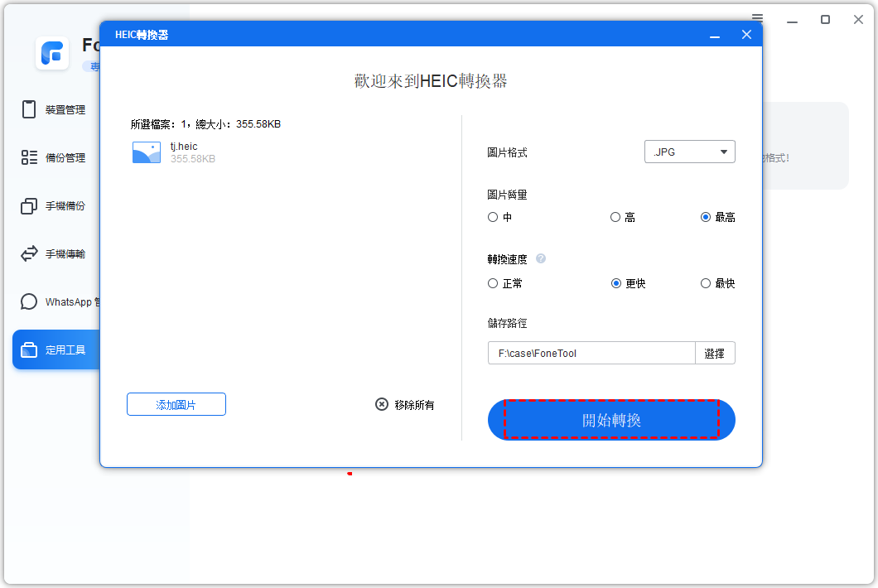The image size is (878, 588).
Task: Click the toolbox briefcase icon
Action: click(30, 349)
